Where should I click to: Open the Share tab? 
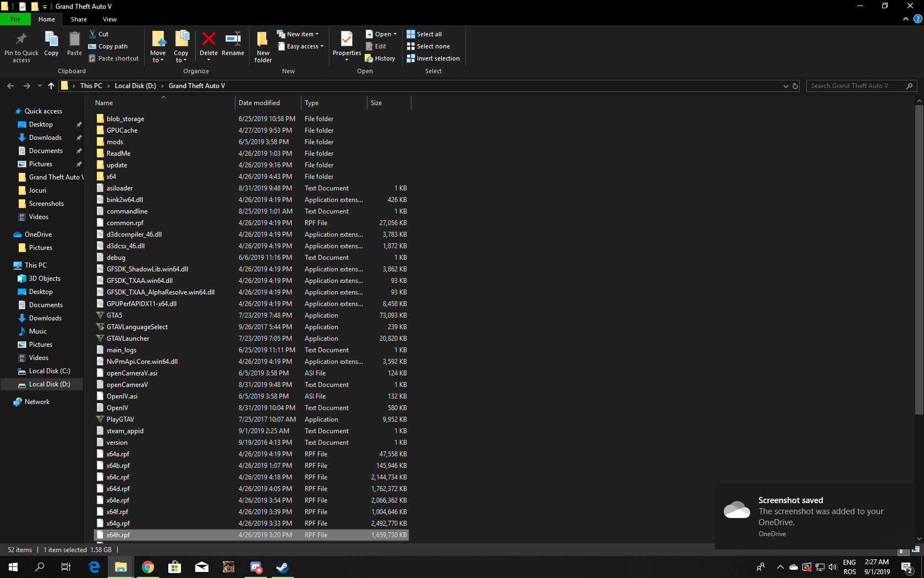(79, 19)
